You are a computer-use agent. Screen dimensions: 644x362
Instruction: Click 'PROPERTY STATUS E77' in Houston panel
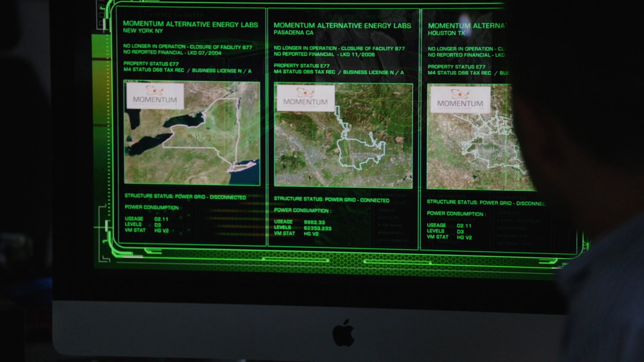click(x=456, y=67)
